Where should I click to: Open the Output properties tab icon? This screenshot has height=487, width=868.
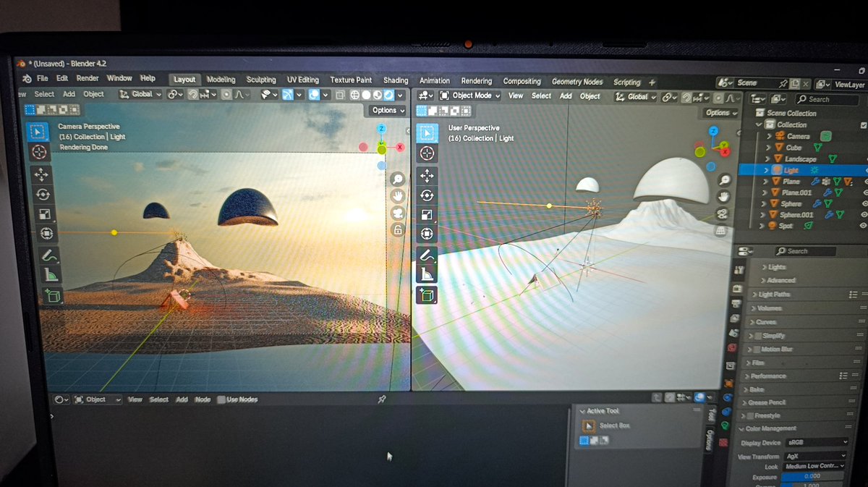click(735, 305)
